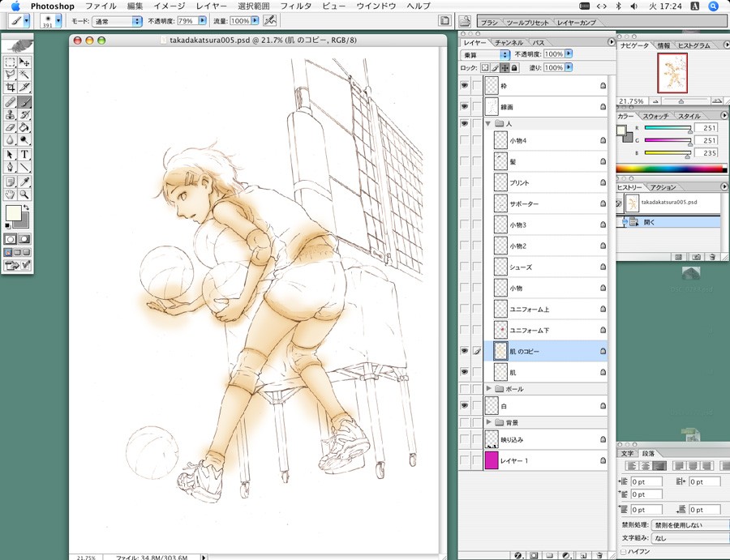Click the R red color slider
The width and height of the screenshot is (730, 560).
tap(668, 128)
